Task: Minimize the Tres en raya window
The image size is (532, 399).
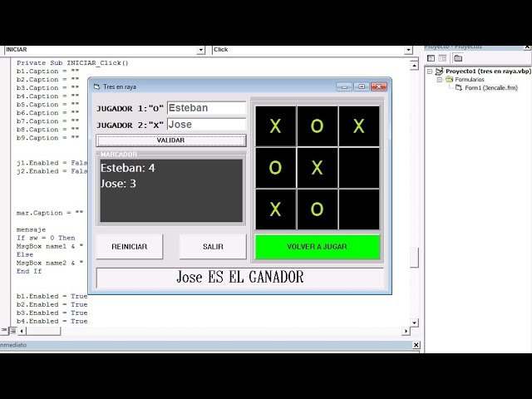Action: click(344, 86)
